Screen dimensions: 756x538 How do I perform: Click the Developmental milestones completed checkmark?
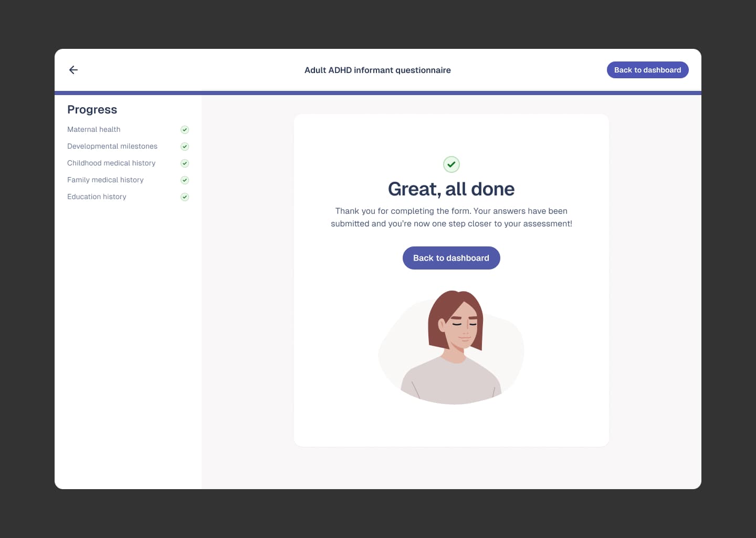point(185,147)
